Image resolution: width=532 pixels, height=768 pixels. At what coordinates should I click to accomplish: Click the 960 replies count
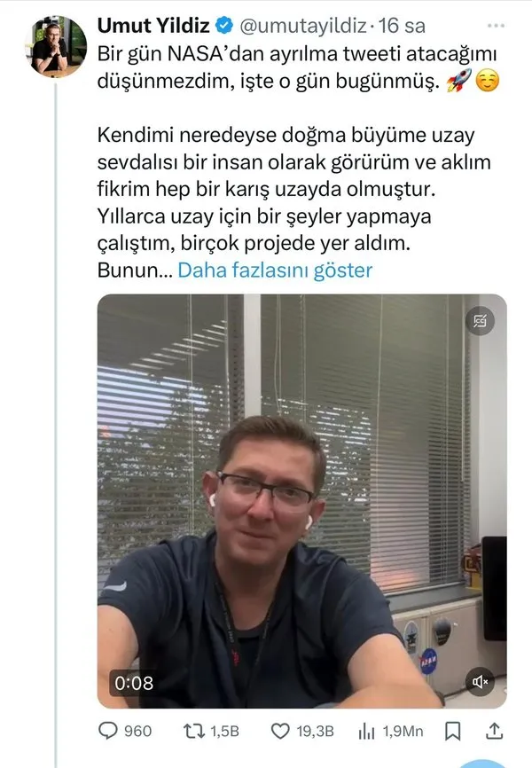tap(137, 732)
